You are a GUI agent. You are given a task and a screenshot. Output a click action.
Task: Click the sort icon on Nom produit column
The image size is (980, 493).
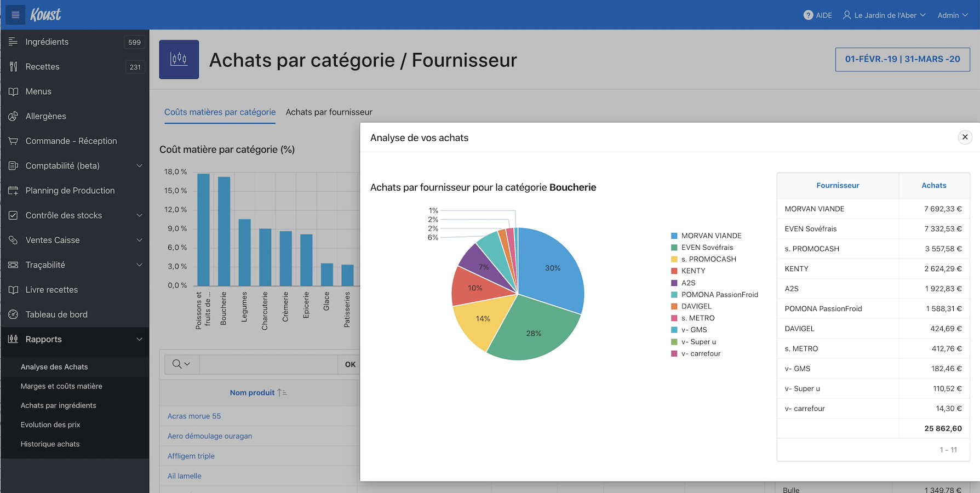[281, 392]
